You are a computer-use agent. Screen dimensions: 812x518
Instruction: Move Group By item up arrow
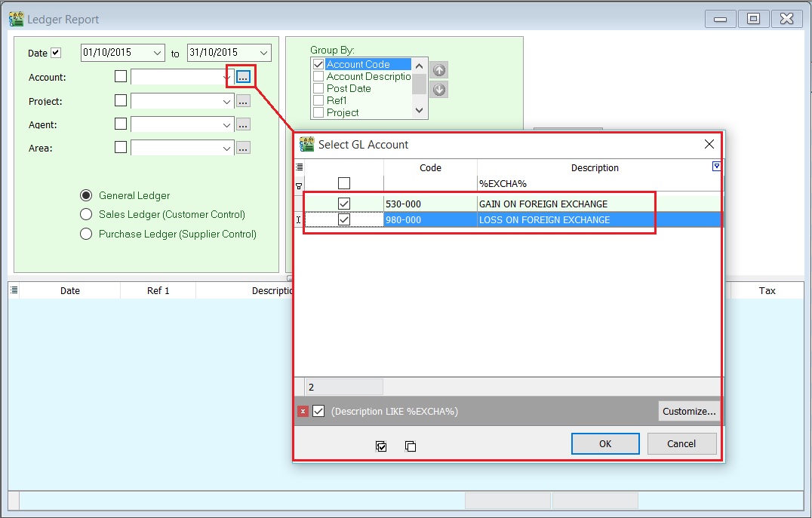tap(438, 69)
